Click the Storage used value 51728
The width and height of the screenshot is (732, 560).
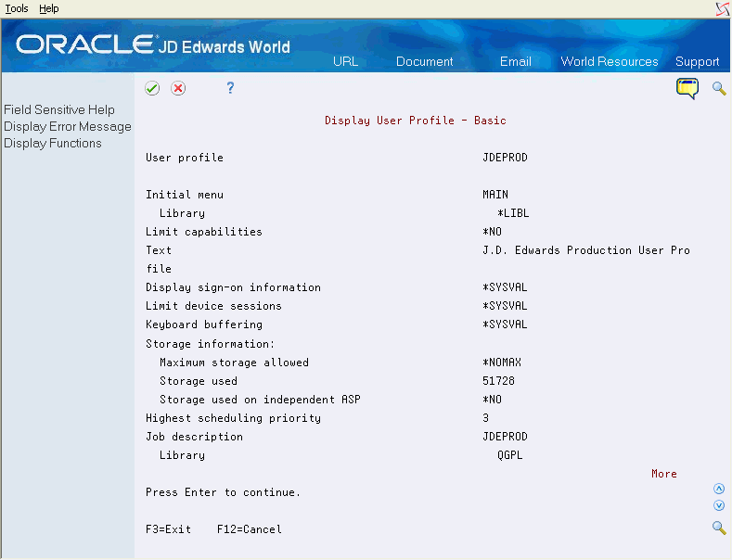pos(498,381)
